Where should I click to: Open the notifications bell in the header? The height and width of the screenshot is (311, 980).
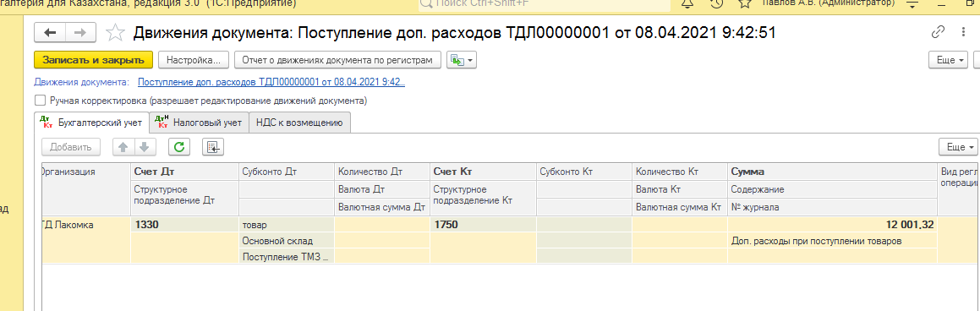pyautogui.click(x=687, y=3)
